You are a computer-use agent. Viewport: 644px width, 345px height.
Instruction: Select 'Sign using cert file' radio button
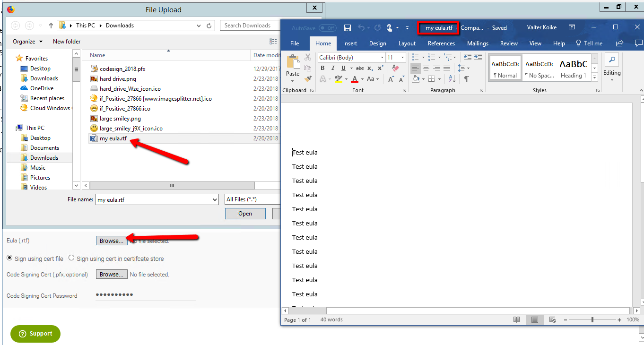(9, 259)
